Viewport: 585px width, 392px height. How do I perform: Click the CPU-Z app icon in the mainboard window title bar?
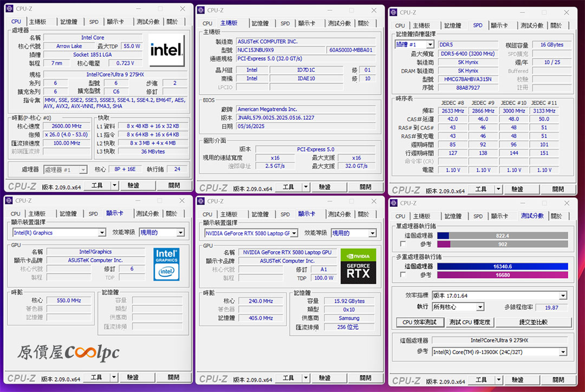click(x=201, y=10)
